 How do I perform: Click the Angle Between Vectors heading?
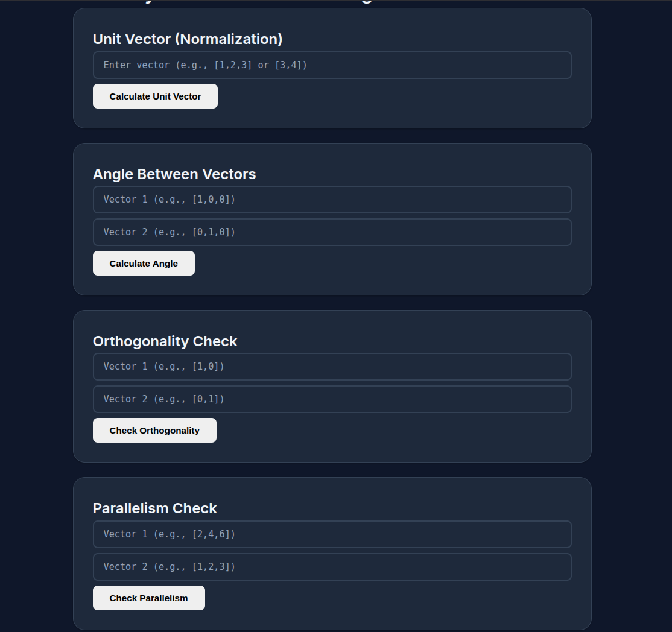(x=174, y=174)
